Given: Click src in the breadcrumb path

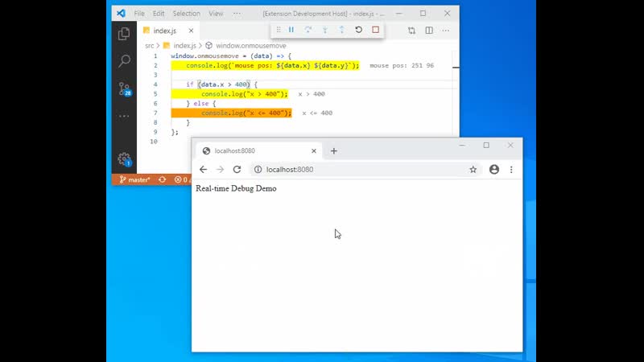Looking at the screenshot, I should pyautogui.click(x=150, y=46).
